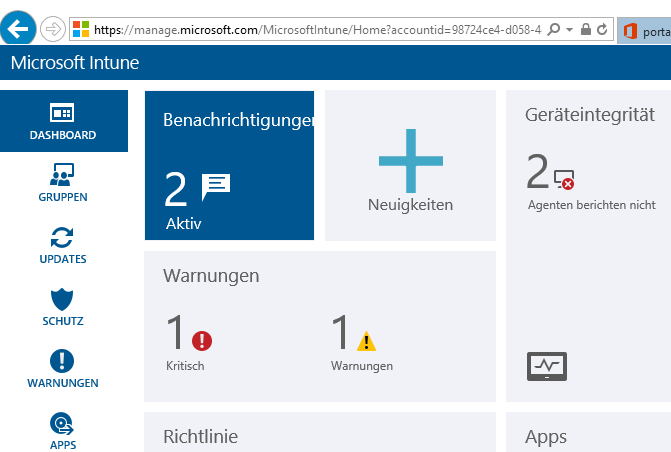
Task: Open Warnungen exclamation icon in sidebar
Action: point(62,361)
